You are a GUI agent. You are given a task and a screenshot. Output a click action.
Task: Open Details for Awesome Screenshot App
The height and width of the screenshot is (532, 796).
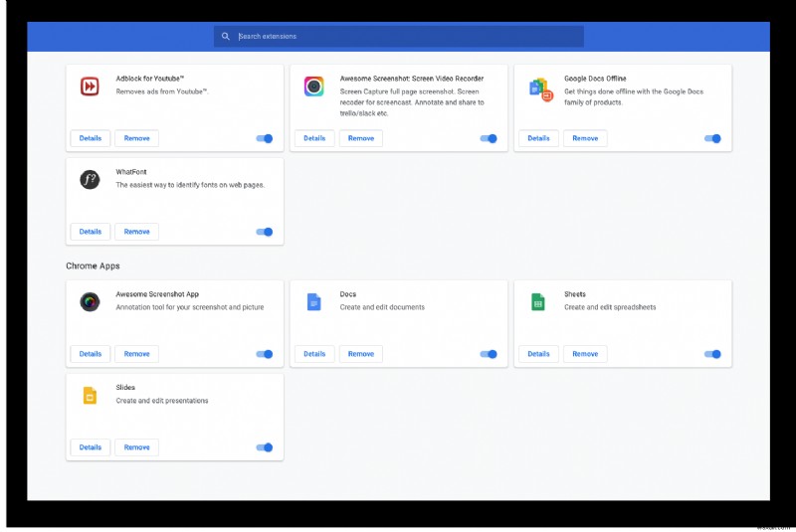(91, 354)
